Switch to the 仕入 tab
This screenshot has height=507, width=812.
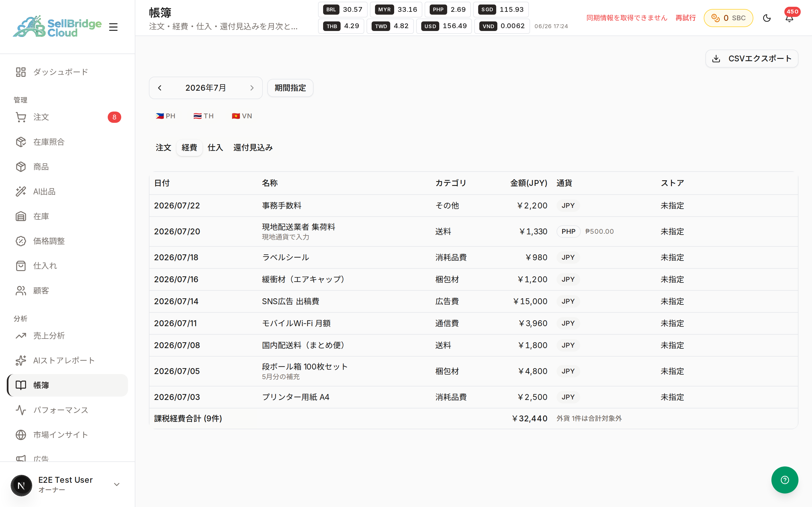coord(215,148)
